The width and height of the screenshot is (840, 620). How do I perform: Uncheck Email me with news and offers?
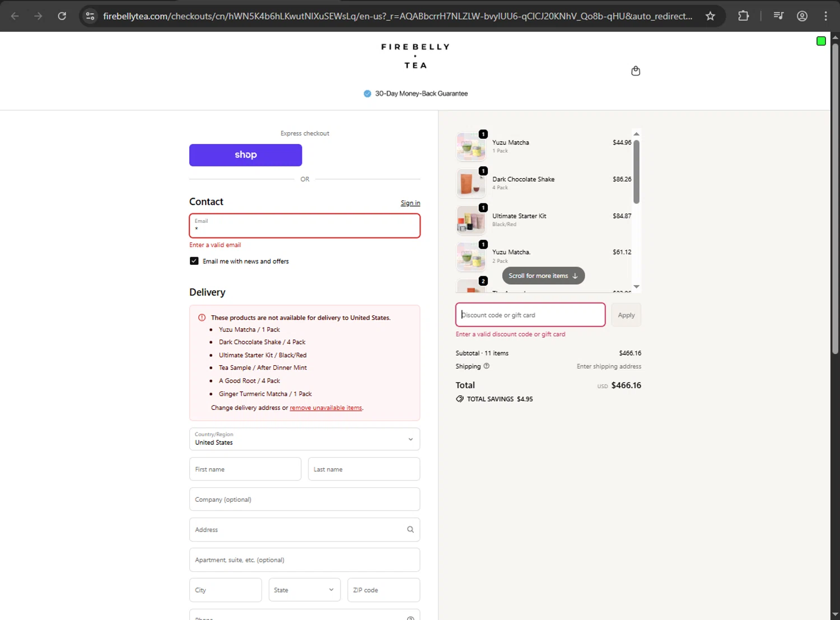(x=194, y=261)
